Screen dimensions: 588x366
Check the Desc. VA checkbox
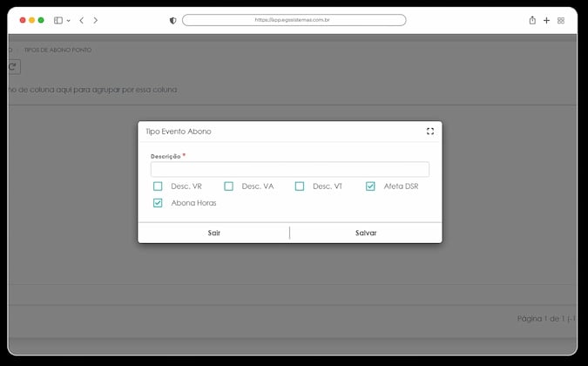click(229, 186)
